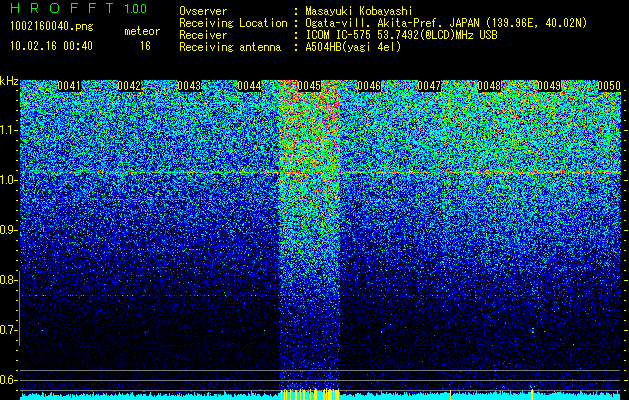Click the bright meteor echo burst in spectrogram
629x400 pixels.
(309, 233)
